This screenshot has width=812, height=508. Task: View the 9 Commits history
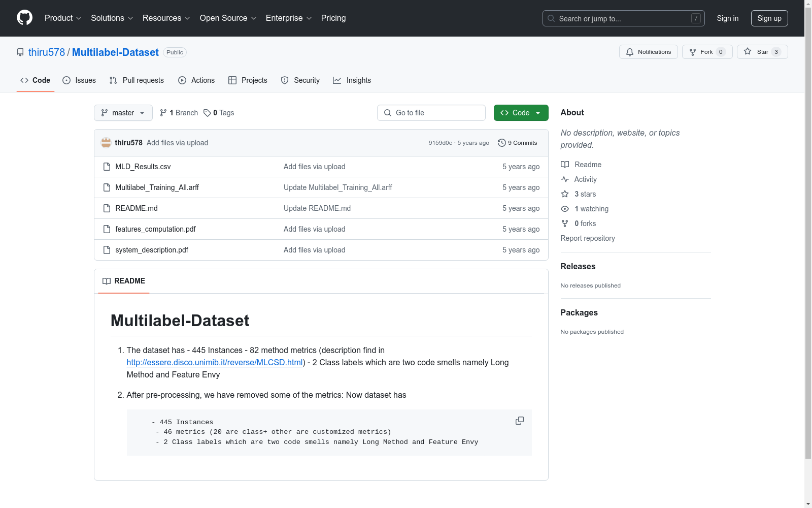pos(518,143)
